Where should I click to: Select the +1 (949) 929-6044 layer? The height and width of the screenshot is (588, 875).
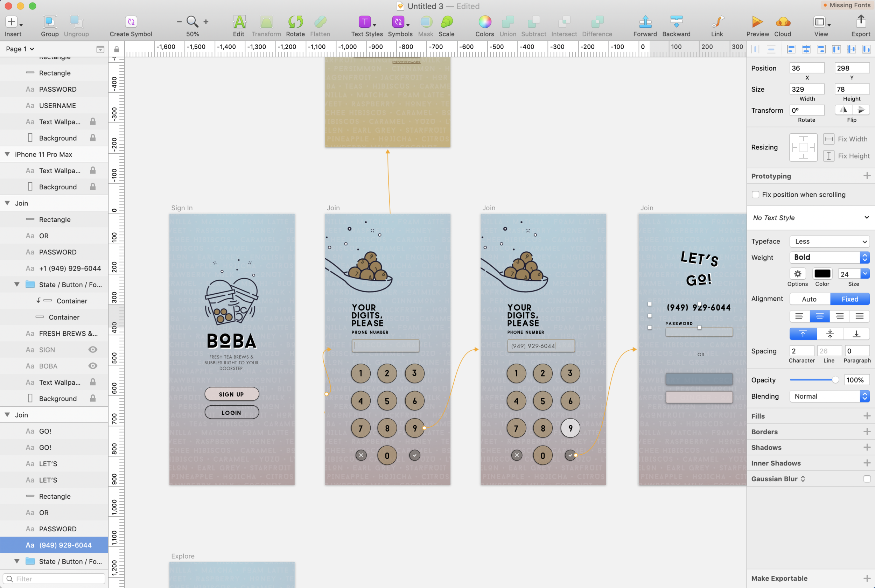pos(54,268)
